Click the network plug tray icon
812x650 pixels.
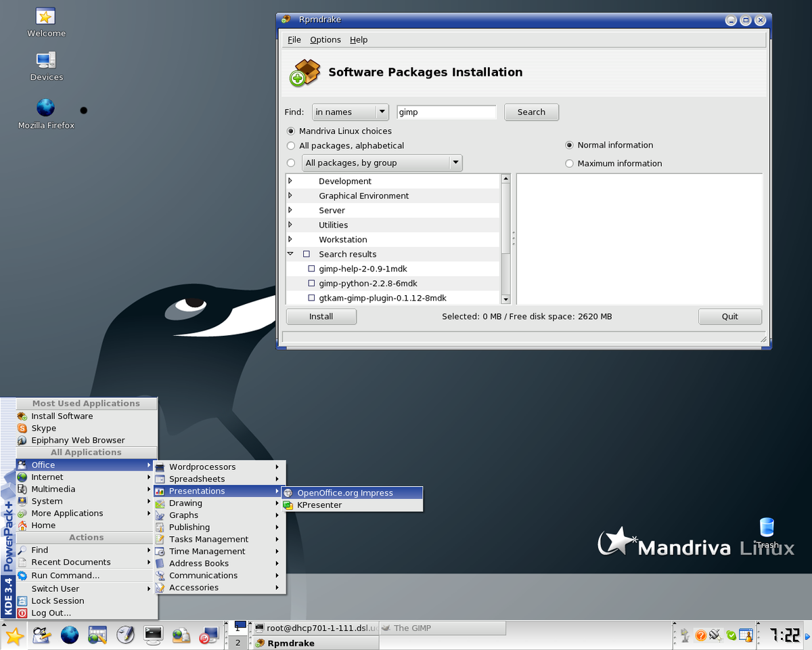[x=716, y=635]
